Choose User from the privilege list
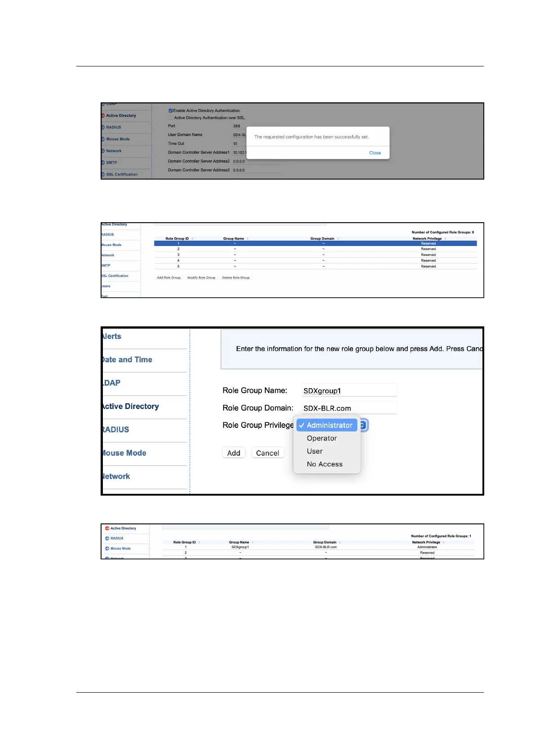Viewport: 535px width, 756px height. [314, 451]
